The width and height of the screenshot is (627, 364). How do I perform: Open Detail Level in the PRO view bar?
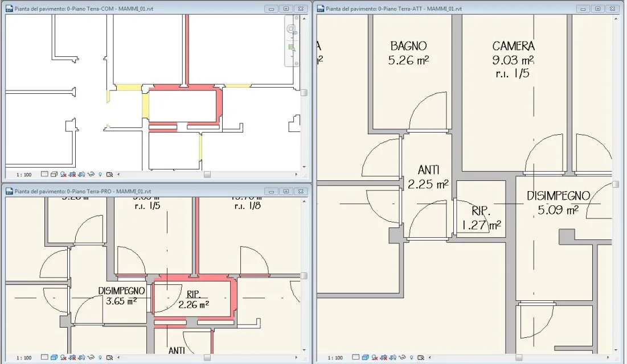[x=44, y=357]
